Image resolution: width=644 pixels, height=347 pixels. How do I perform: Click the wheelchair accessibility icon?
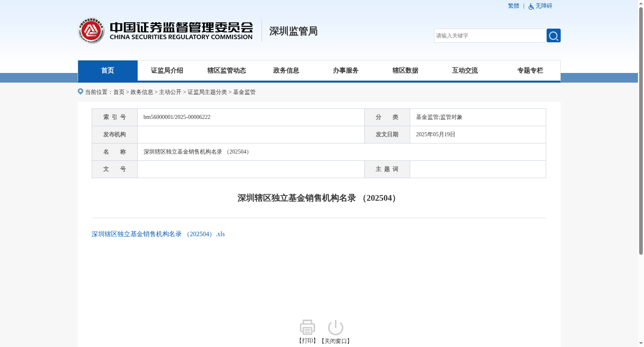531,6
